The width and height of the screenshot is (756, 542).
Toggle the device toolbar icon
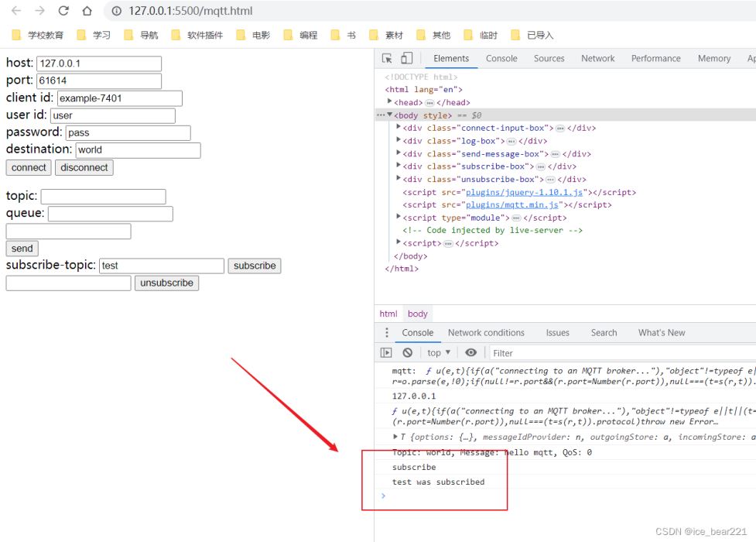pos(406,59)
